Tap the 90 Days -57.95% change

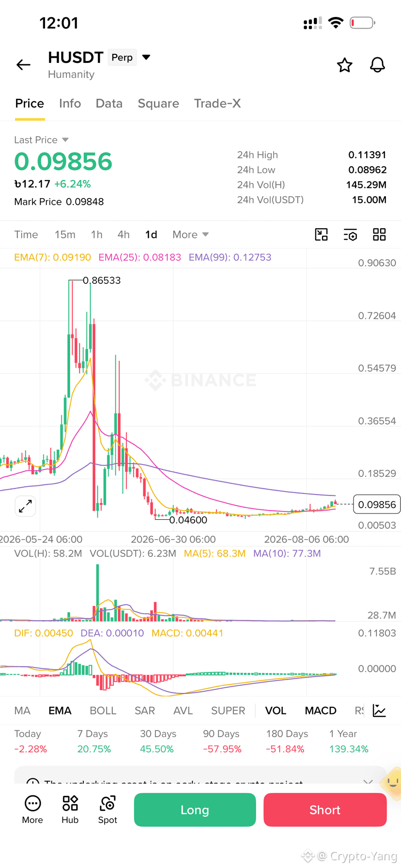[222, 742]
